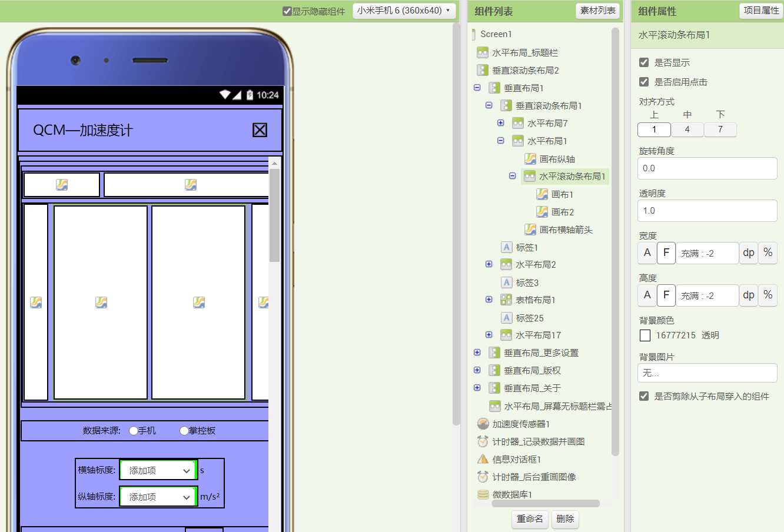Open the 横轴标度 添加项 dropdown
The image size is (784, 532).
[159, 470]
